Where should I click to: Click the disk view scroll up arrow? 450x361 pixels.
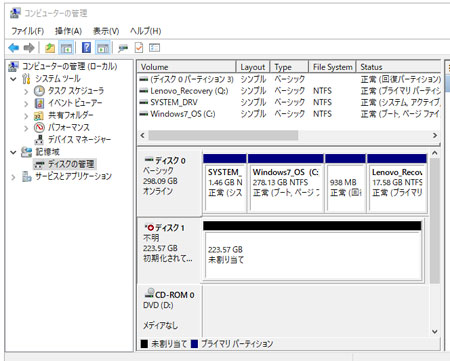[435, 153]
